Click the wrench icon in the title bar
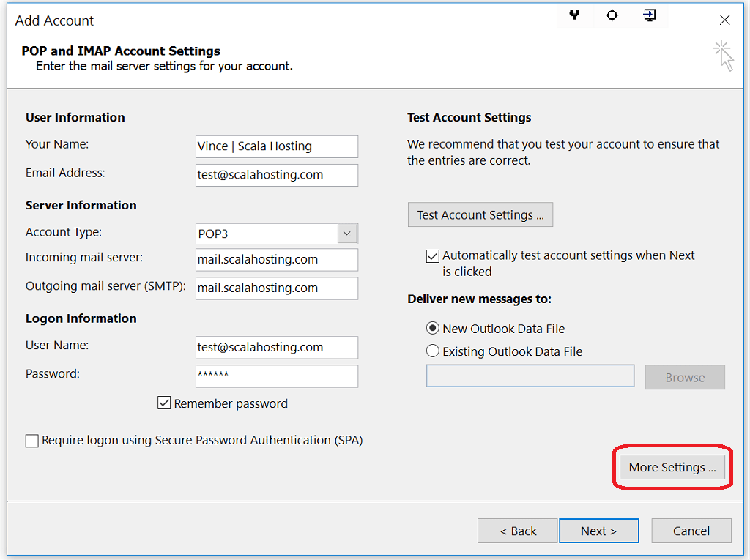This screenshot has width=750, height=560. coord(574,15)
